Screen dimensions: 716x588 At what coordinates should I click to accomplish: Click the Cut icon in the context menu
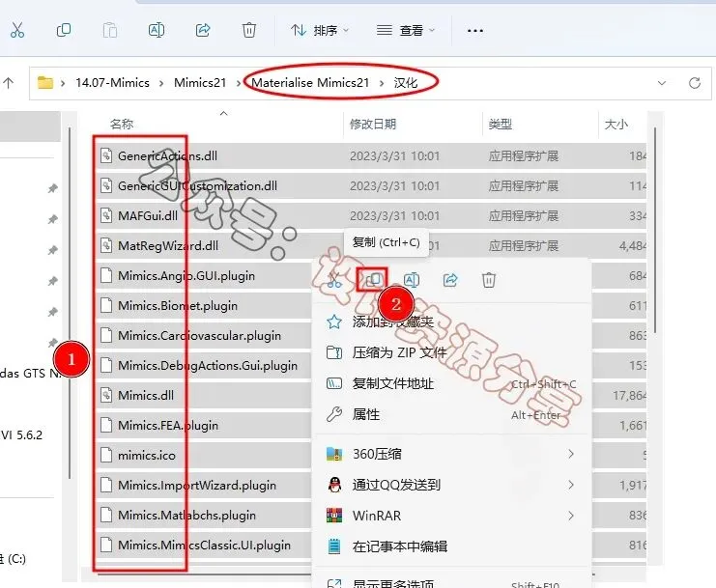334,280
